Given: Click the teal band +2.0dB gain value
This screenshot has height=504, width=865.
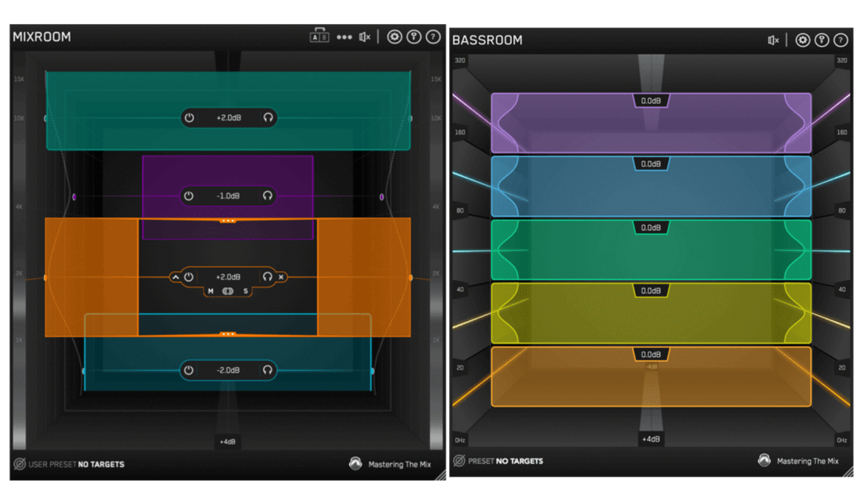Looking at the screenshot, I should [x=229, y=118].
